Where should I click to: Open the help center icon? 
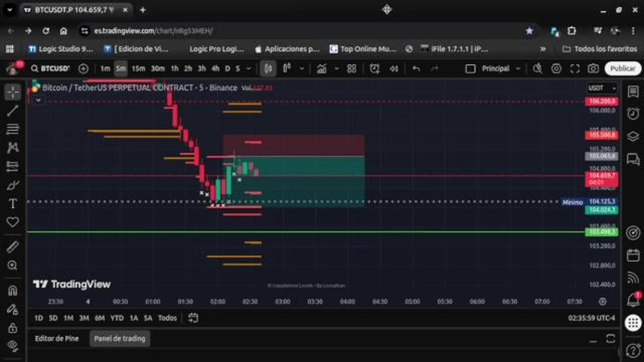point(633,349)
